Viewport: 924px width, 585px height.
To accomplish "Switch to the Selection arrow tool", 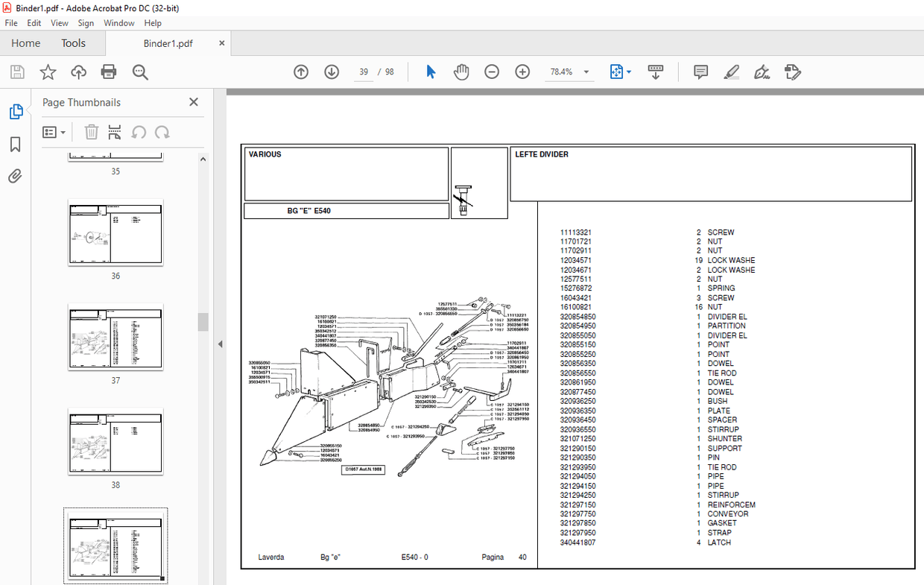I will click(430, 72).
